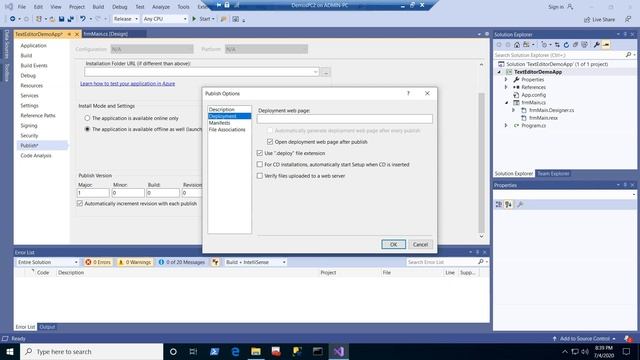This screenshot has height=360, width=640.
Task: Open Microsoft Edge from the taskbar
Action: point(236,351)
